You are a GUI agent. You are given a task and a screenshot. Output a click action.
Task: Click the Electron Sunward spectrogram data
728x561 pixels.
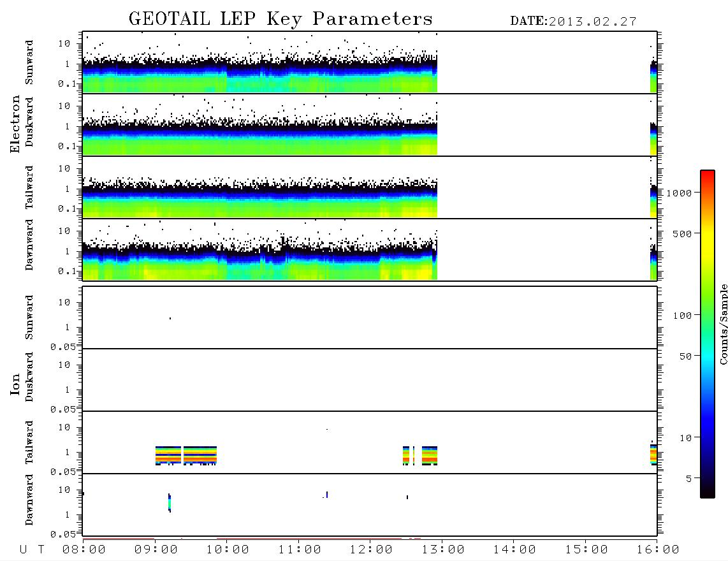pyautogui.click(x=260, y=75)
